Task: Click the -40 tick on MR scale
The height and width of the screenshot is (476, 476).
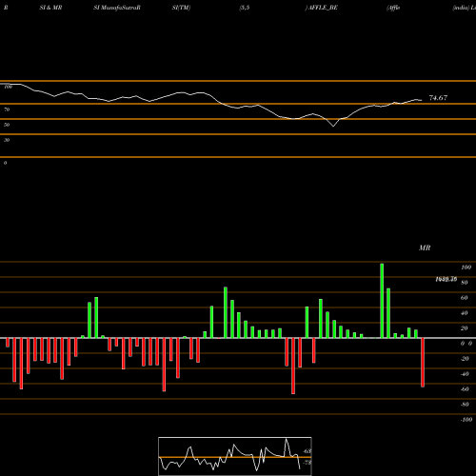Action: [465, 374]
